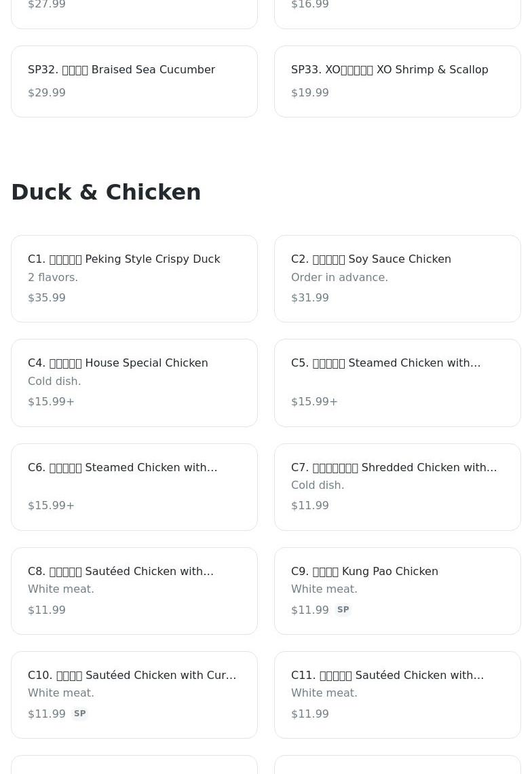This screenshot has height=774, width=532.
Task: Click the Duck & Chicken section heading
Action: [x=106, y=192]
